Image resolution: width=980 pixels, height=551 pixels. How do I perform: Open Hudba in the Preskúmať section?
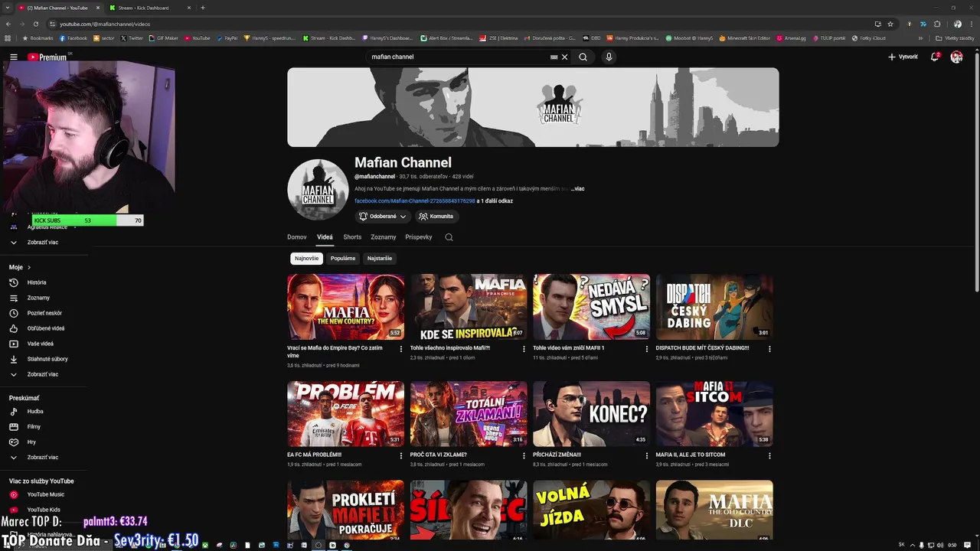(x=37, y=411)
